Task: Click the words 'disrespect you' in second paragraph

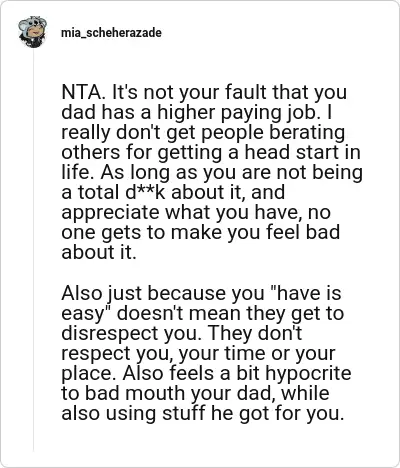Action: tap(131, 333)
